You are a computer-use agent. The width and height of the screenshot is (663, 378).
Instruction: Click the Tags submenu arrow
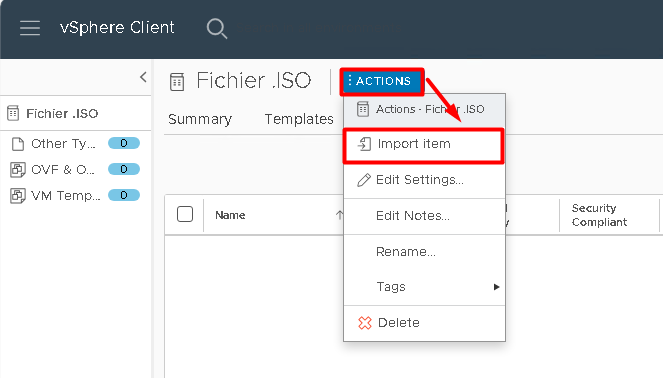(496, 287)
